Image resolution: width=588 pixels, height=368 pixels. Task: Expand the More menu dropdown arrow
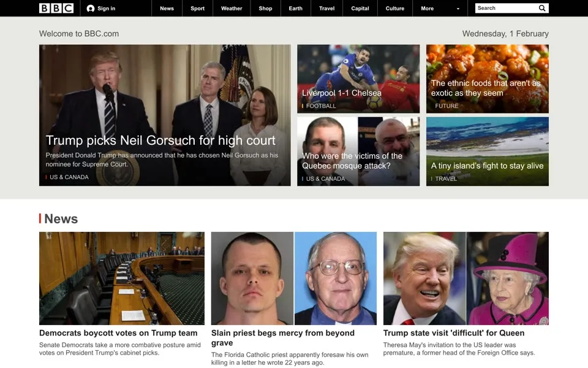pos(458,9)
